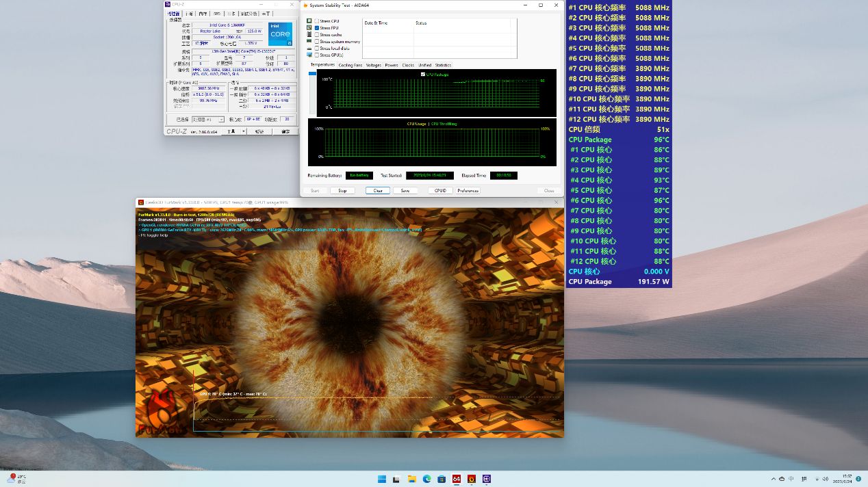Open File Explorer from the taskbar
Viewport: 868px width, 487px height.
[412, 479]
